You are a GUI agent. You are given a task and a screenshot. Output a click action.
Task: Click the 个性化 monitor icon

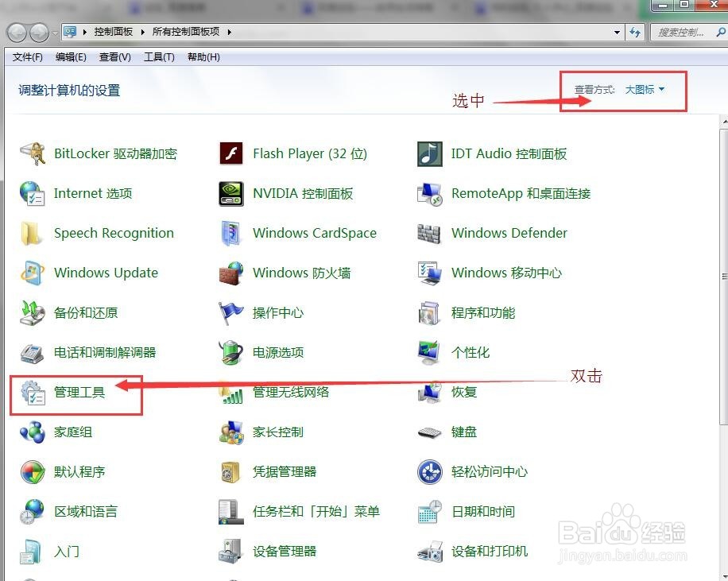[429, 353]
